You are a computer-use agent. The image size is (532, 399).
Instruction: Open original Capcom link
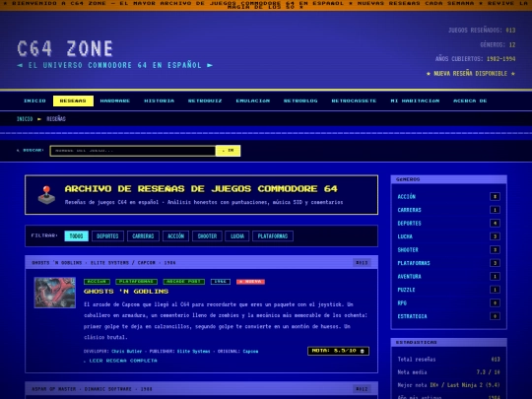250,351
